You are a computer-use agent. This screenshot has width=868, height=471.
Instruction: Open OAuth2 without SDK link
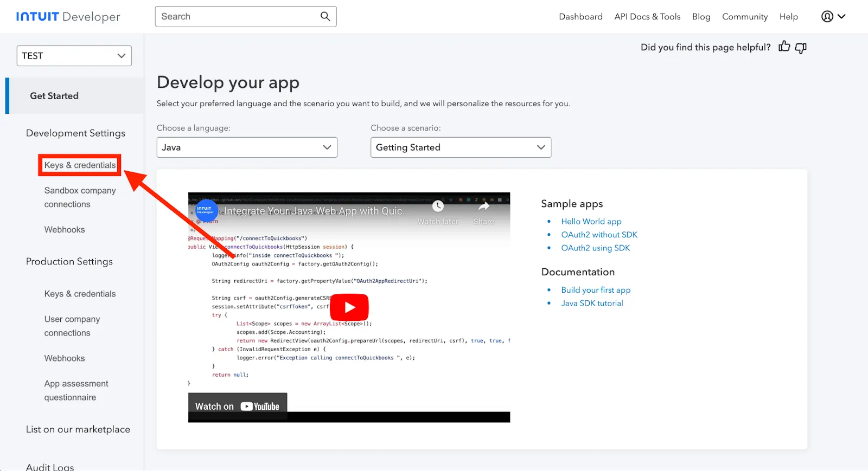pyautogui.click(x=599, y=235)
